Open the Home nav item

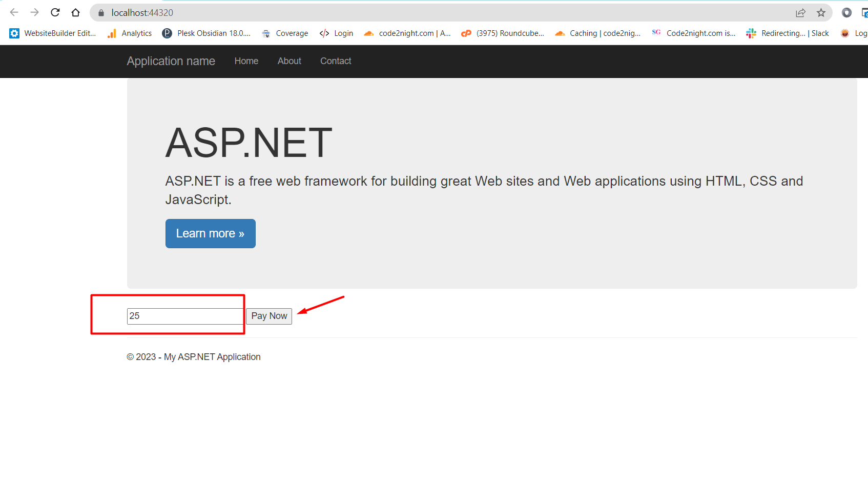click(246, 61)
